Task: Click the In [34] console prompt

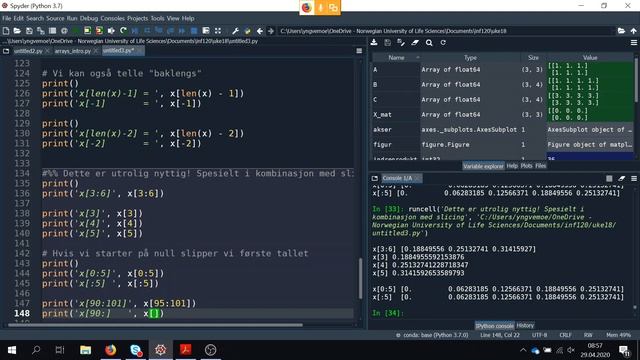Action: 387,313
